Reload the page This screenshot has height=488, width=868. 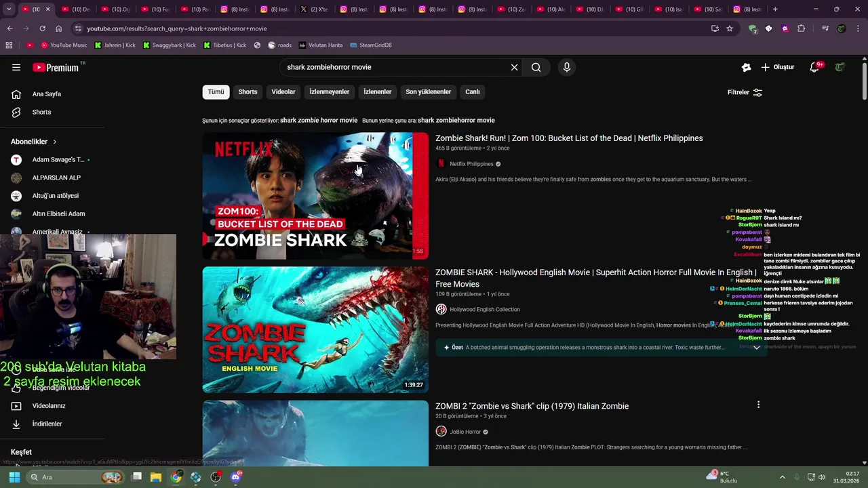(42, 28)
